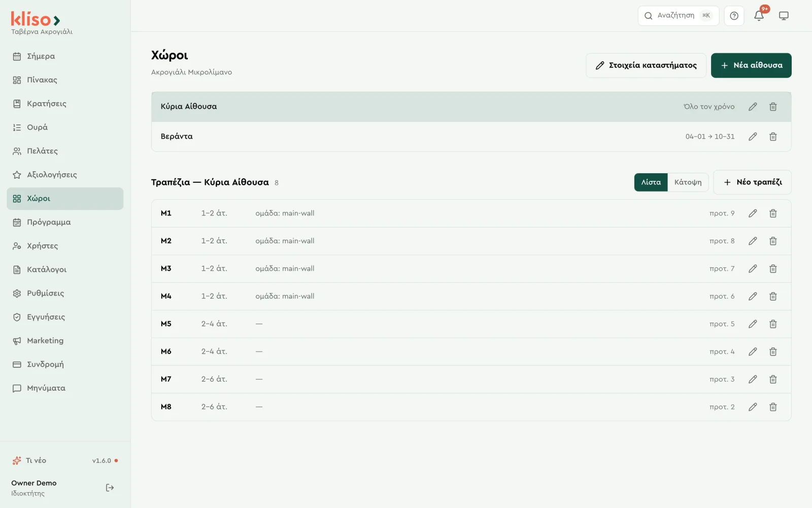Edit table M2
The height and width of the screenshot is (508, 812).
pyautogui.click(x=753, y=241)
